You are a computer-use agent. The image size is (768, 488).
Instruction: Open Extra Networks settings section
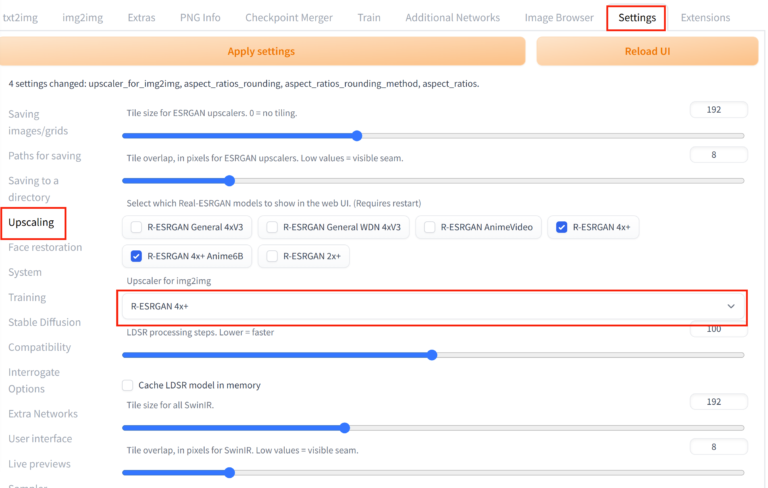(x=43, y=414)
